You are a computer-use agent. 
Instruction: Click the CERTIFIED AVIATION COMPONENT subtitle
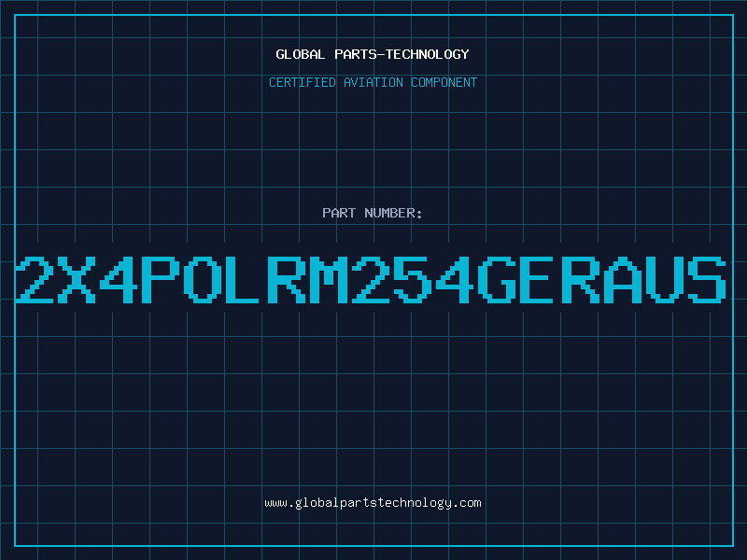(373, 82)
